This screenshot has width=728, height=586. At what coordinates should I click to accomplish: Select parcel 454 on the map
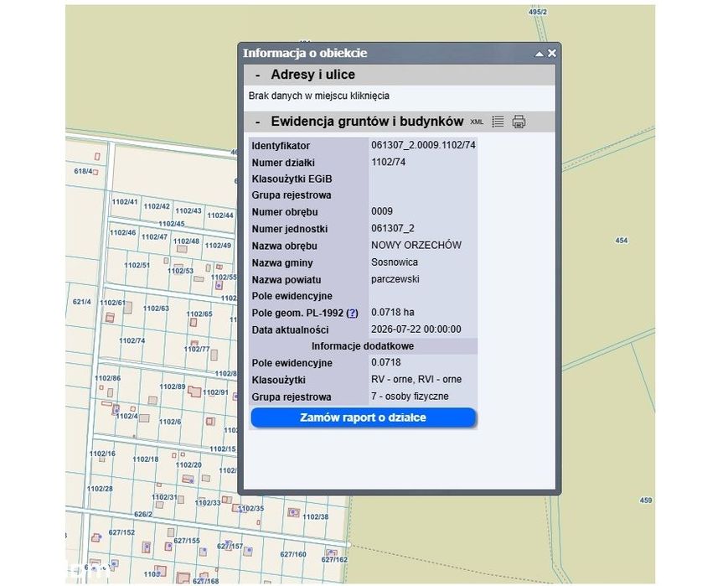(622, 241)
